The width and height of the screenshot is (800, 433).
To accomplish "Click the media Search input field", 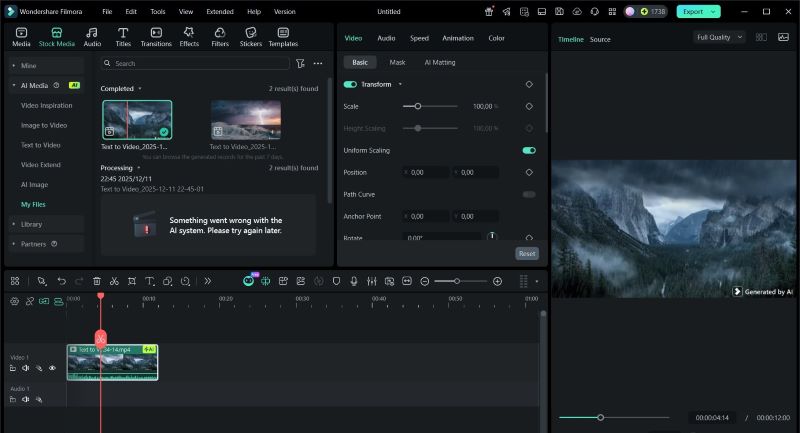I will tap(195, 63).
